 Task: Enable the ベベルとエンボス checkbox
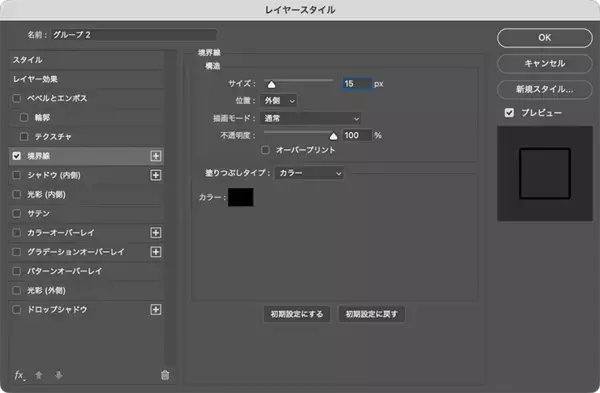coord(16,99)
